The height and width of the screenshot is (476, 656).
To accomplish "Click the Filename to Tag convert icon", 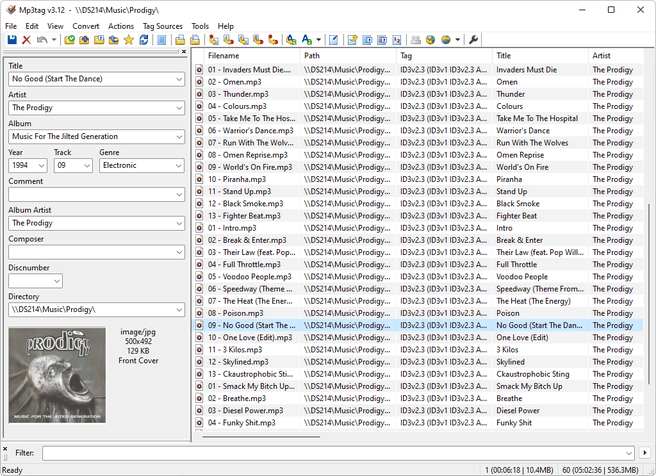I will tap(228, 40).
